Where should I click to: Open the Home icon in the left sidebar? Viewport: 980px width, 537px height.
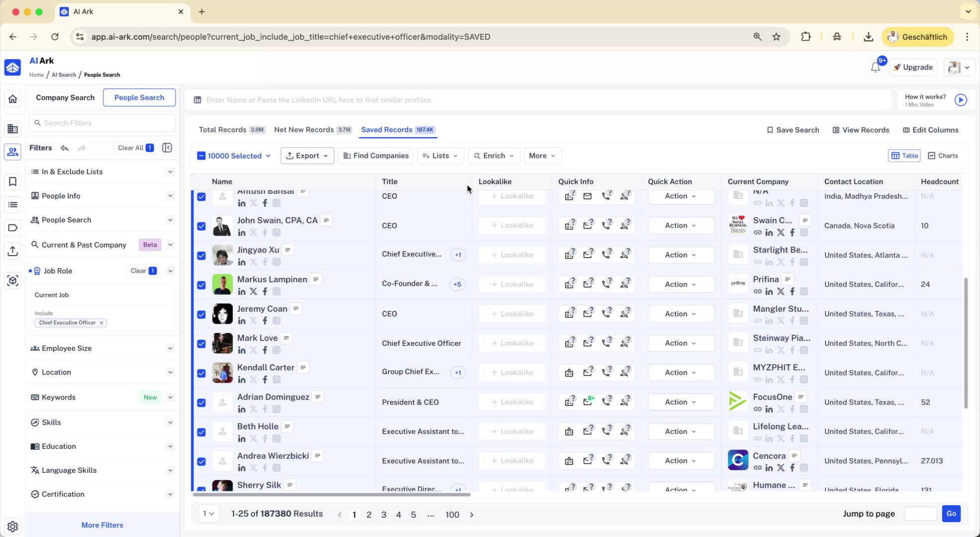pyautogui.click(x=13, y=99)
